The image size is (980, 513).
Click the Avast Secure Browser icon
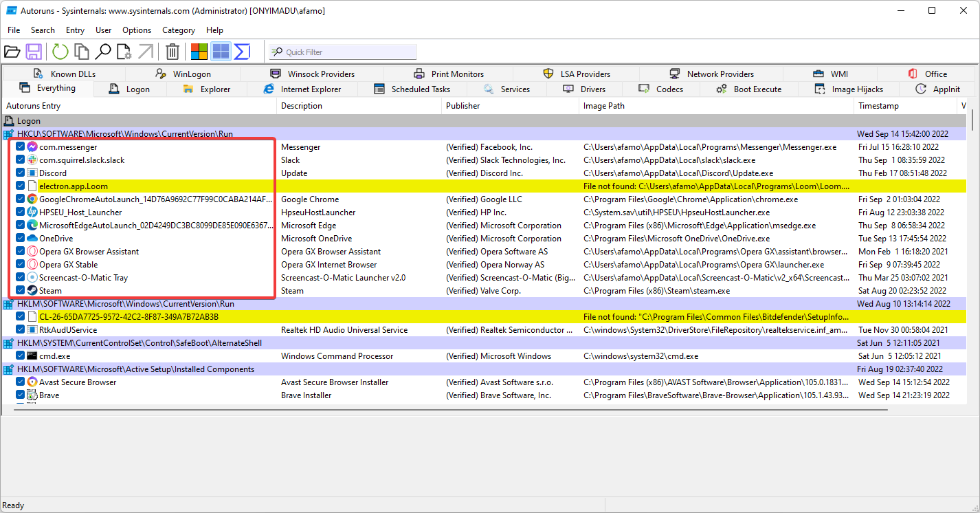[x=32, y=382]
